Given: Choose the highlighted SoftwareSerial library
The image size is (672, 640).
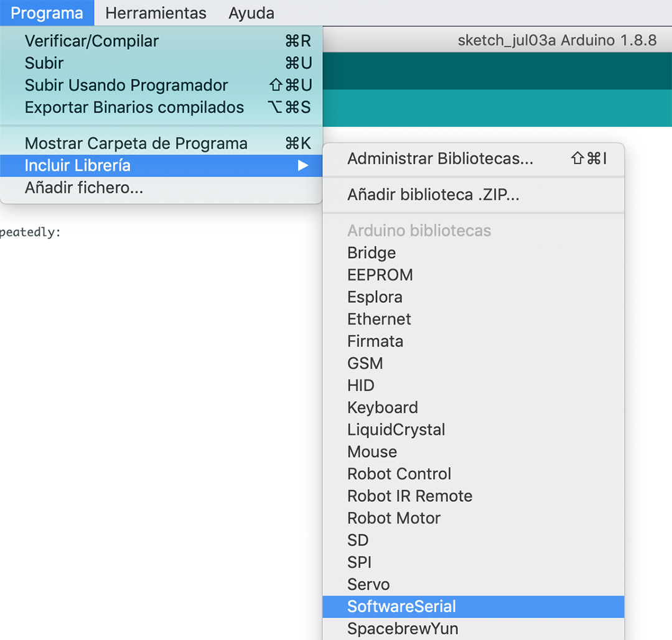Looking at the screenshot, I should 401,606.
